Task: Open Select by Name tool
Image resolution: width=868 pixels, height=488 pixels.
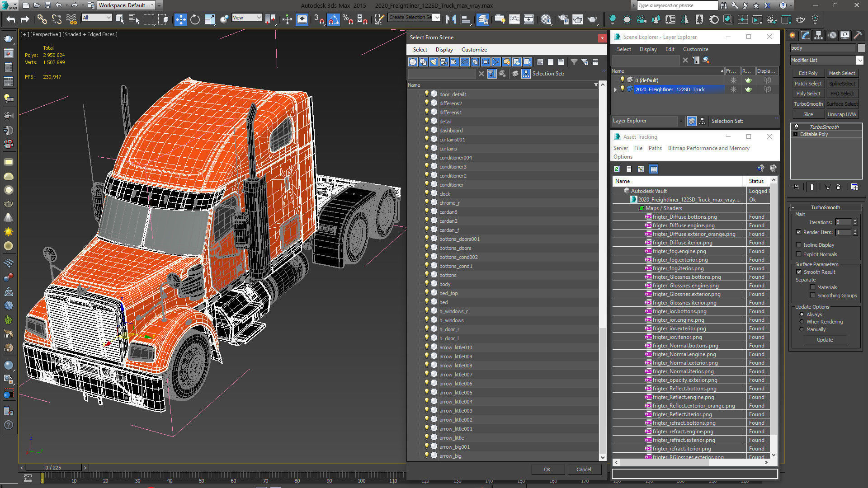Action: [134, 19]
